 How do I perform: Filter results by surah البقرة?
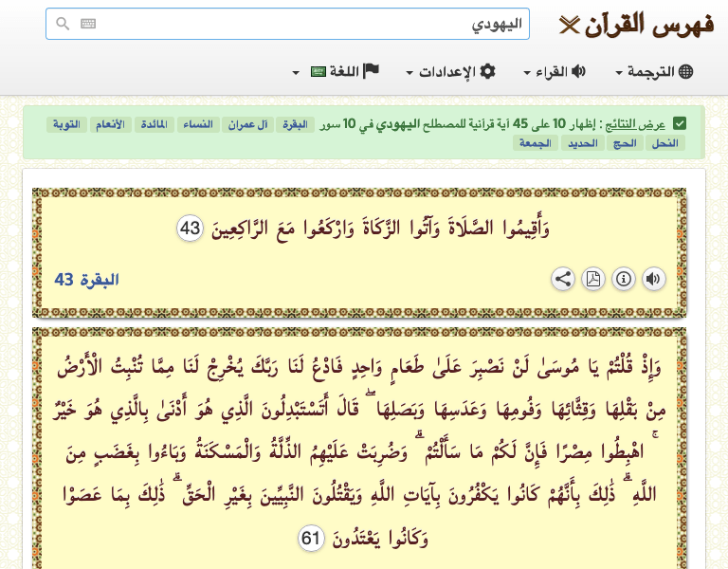[296, 124]
